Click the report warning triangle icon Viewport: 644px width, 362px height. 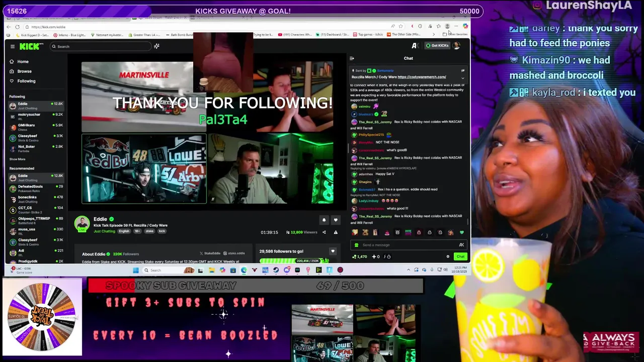[336, 232]
